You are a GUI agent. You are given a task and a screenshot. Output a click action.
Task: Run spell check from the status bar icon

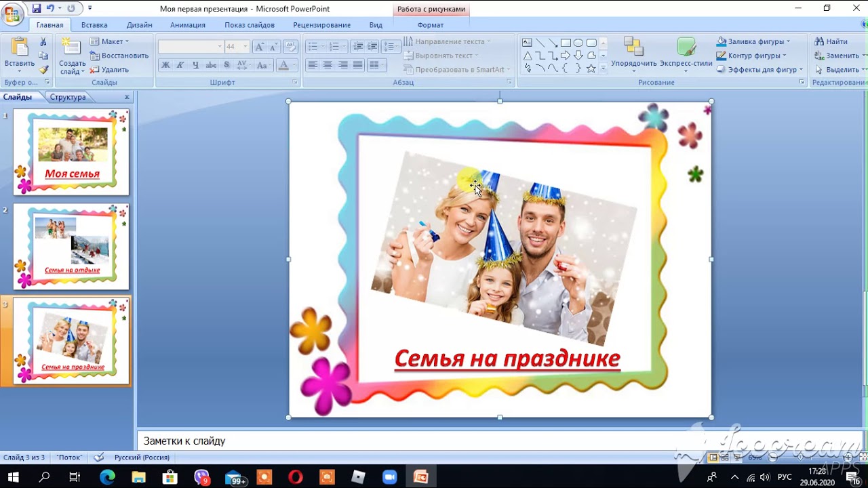click(99, 457)
